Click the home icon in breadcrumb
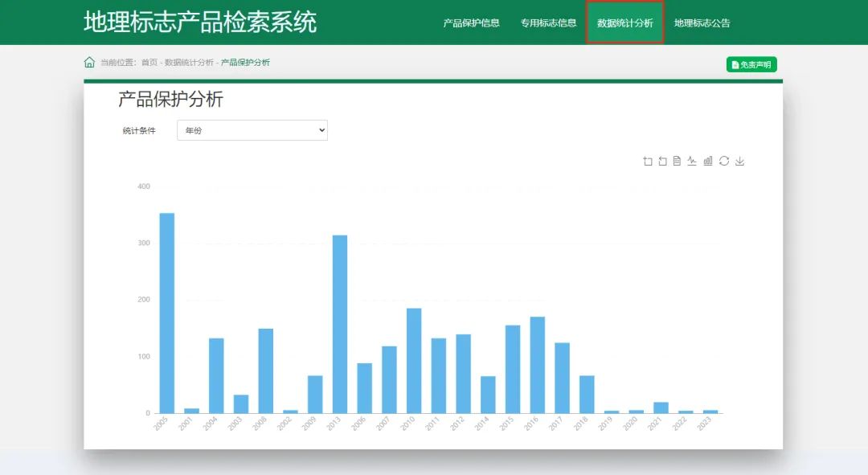Viewport: 868px width, 475px height. 89,62
